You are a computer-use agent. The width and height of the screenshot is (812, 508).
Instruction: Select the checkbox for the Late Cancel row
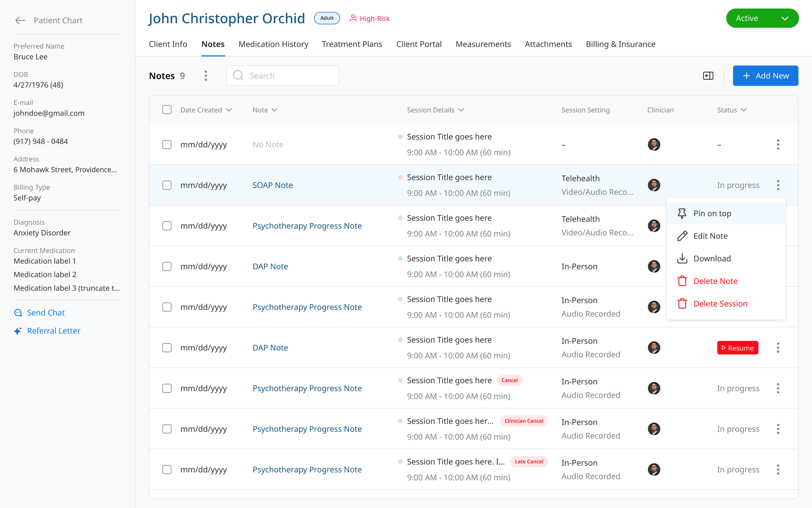point(167,469)
